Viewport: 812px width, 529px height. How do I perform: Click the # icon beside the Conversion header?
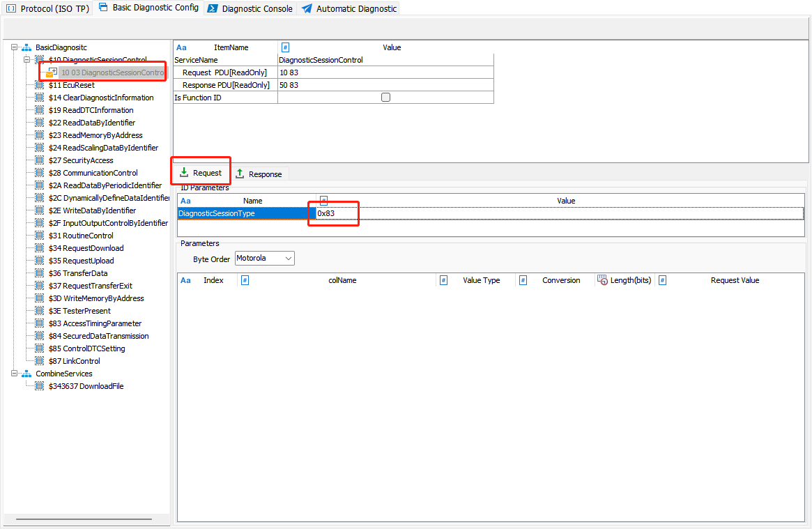(x=523, y=279)
